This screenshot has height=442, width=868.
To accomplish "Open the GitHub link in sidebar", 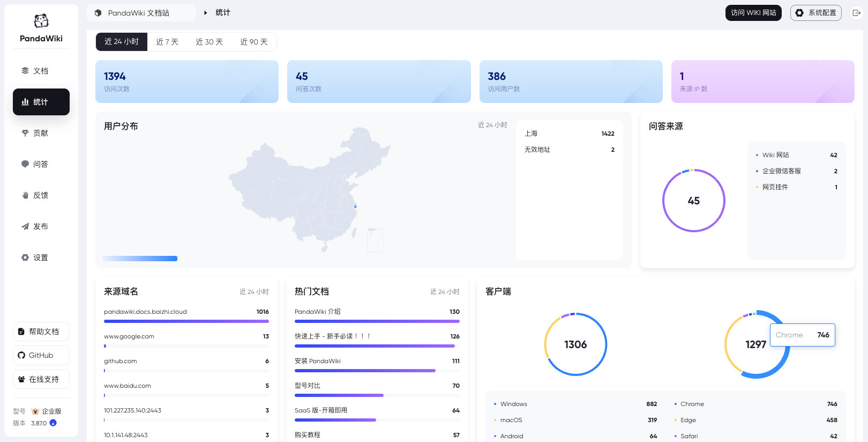I will tap(41, 355).
